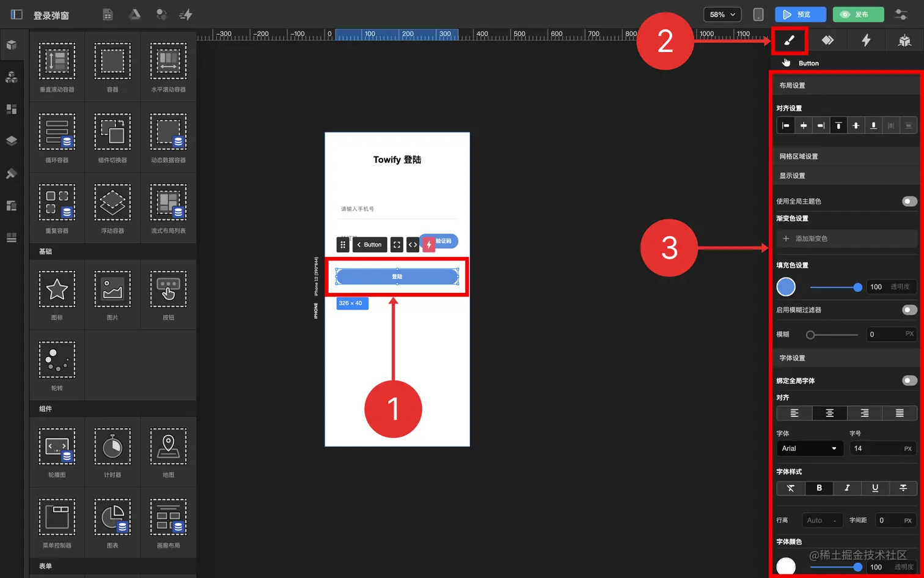Image resolution: width=924 pixels, height=578 pixels.
Task: Click the 验证码 button on canvas
Action: click(443, 241)
